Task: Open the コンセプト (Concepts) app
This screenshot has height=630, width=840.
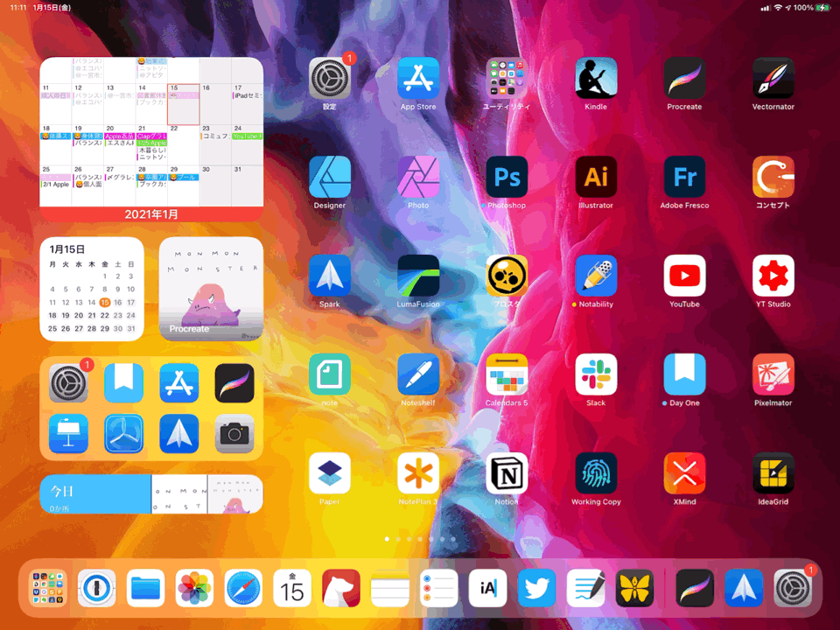Action: point(773,177)
